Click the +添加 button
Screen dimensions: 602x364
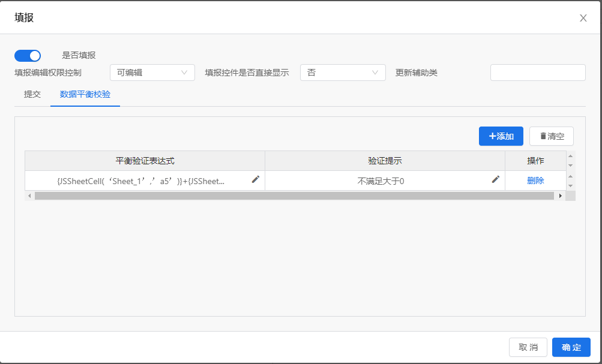(501, 136)
